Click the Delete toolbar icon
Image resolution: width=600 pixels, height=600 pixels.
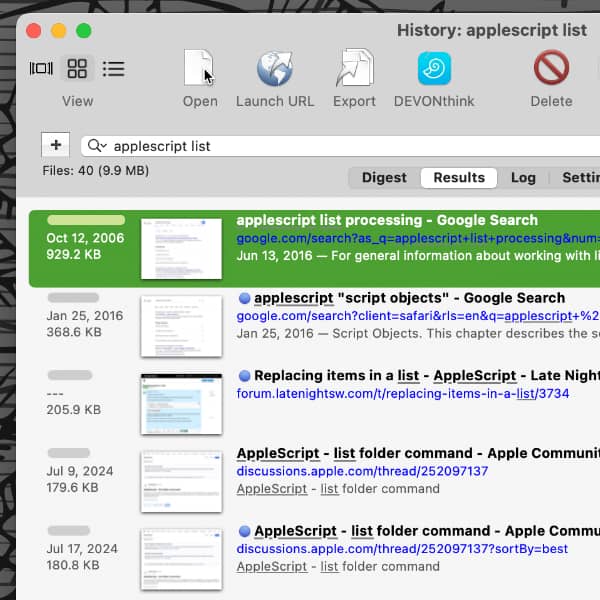(x=551, y=68)
